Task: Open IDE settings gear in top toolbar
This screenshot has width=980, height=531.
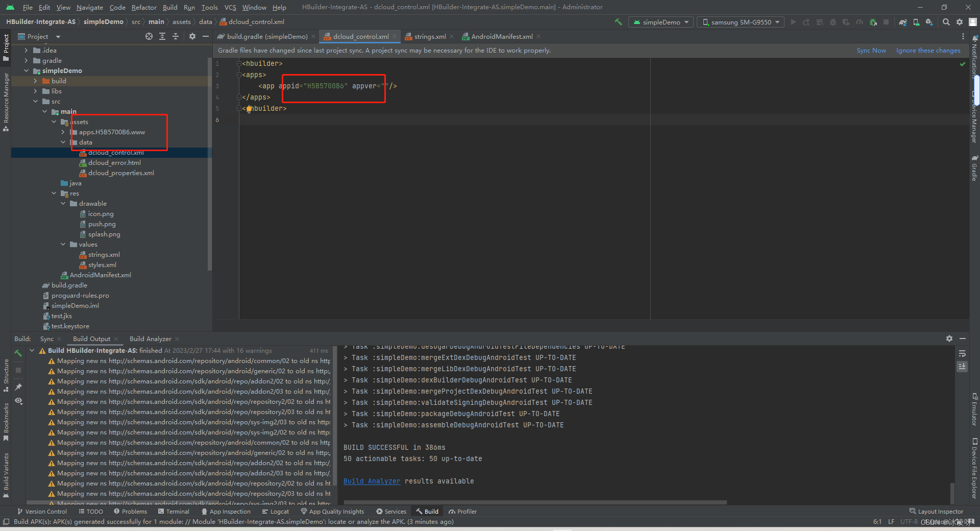Action: tap(960, 22)
